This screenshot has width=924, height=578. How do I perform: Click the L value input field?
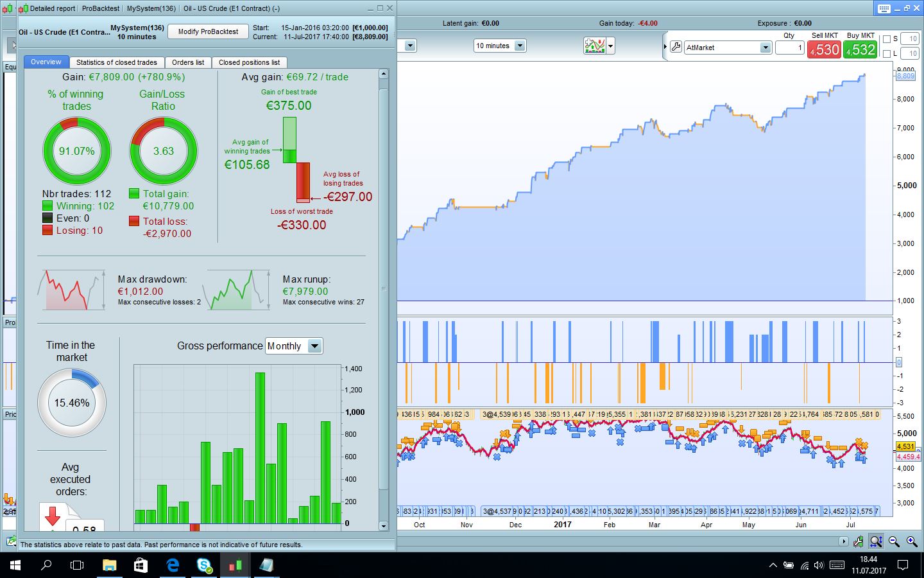click(910, 54)
